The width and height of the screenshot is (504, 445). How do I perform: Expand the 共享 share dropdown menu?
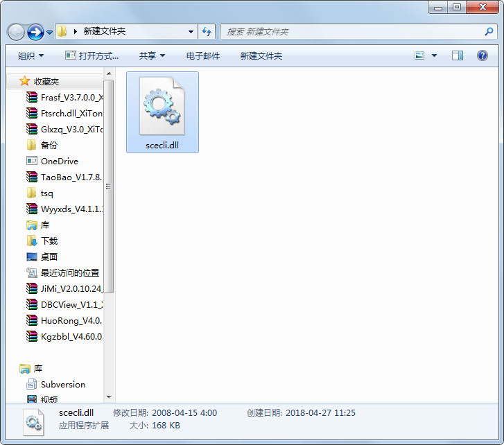pyautogui.click(x=152, y=55)
